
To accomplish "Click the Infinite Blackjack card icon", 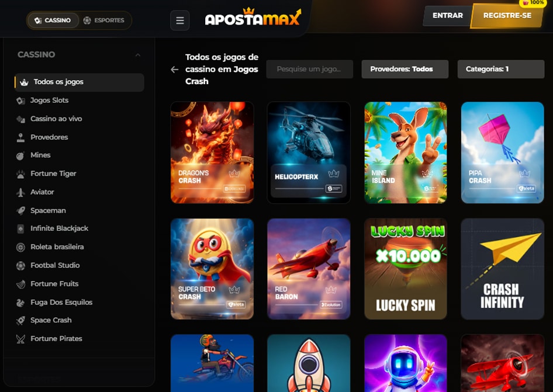I will [21, 229].
